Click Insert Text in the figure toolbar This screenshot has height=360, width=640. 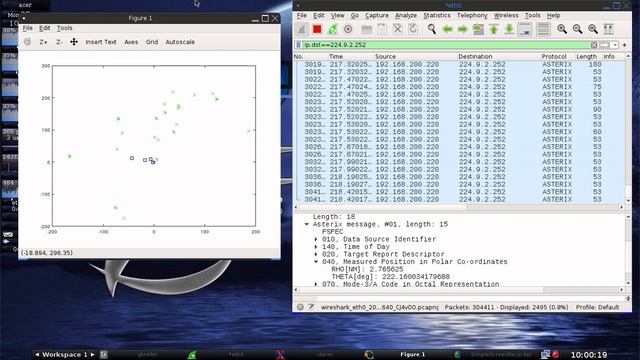click(x=101, y=42)
